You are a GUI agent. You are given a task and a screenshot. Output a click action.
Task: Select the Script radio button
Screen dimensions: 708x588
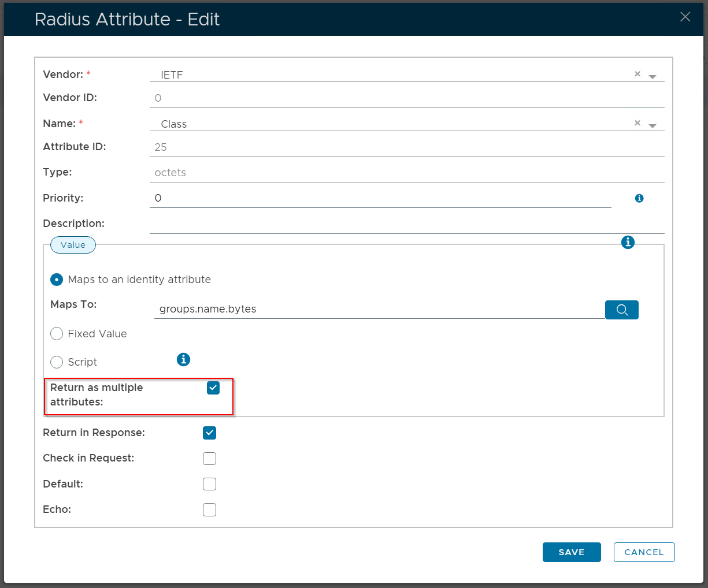click(57, 362)
